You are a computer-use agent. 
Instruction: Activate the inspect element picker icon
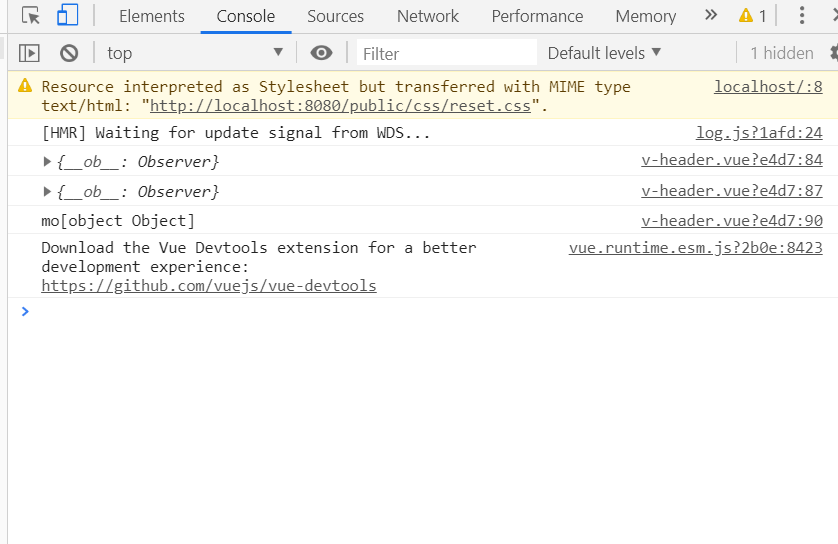coord(31,15)
